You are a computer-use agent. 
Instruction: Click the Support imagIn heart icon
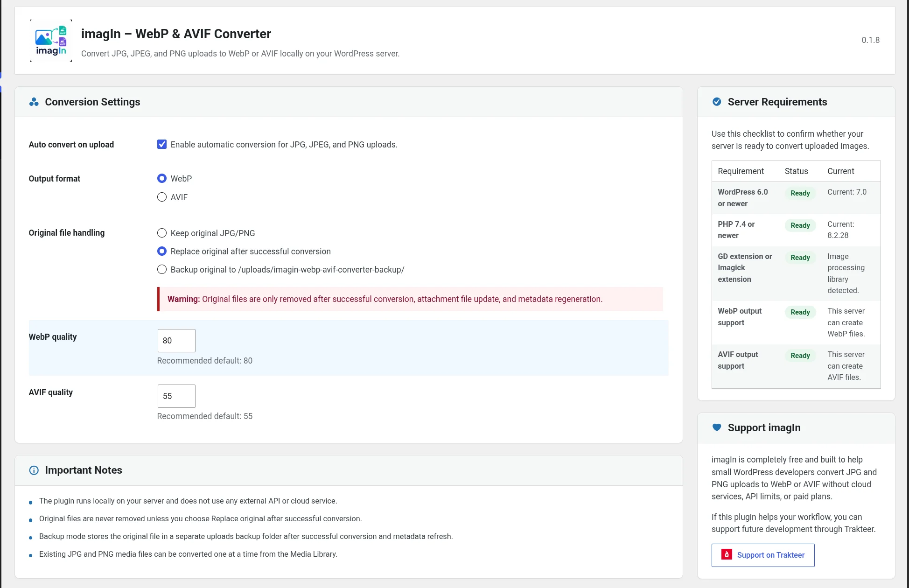[717, 427]
